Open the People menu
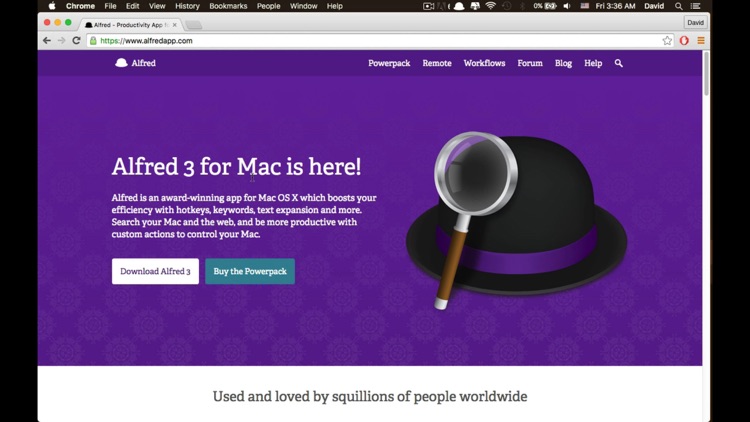The image size is (750, 422). [268, 6]
